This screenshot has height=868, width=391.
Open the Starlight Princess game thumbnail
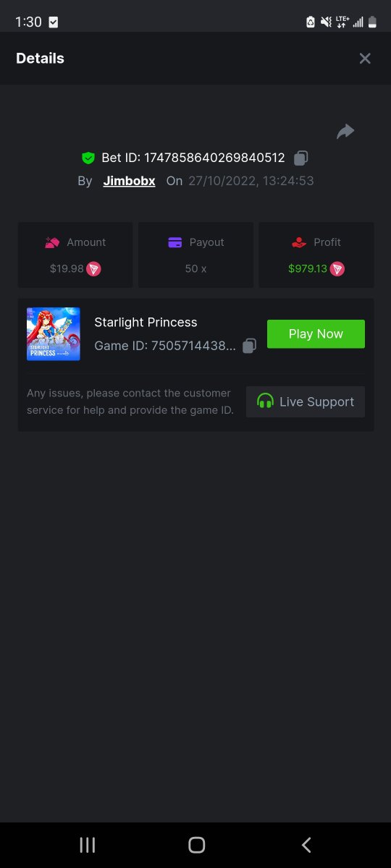coord(54,334)
